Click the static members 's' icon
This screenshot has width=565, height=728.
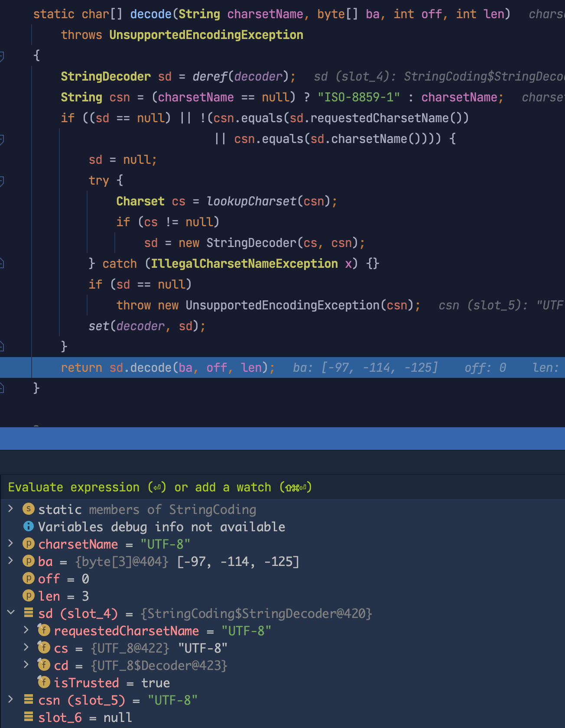click(29, 509)
